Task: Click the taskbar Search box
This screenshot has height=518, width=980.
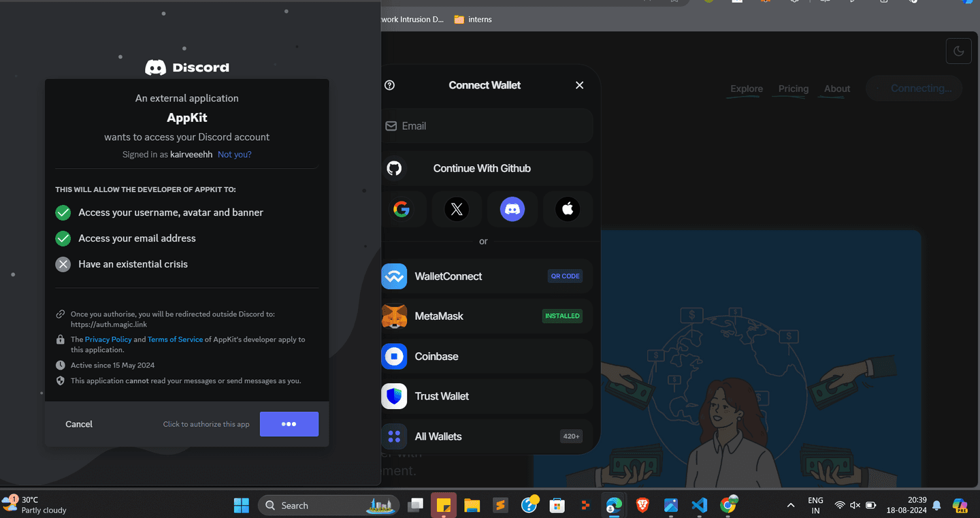Action: (329, 505)
